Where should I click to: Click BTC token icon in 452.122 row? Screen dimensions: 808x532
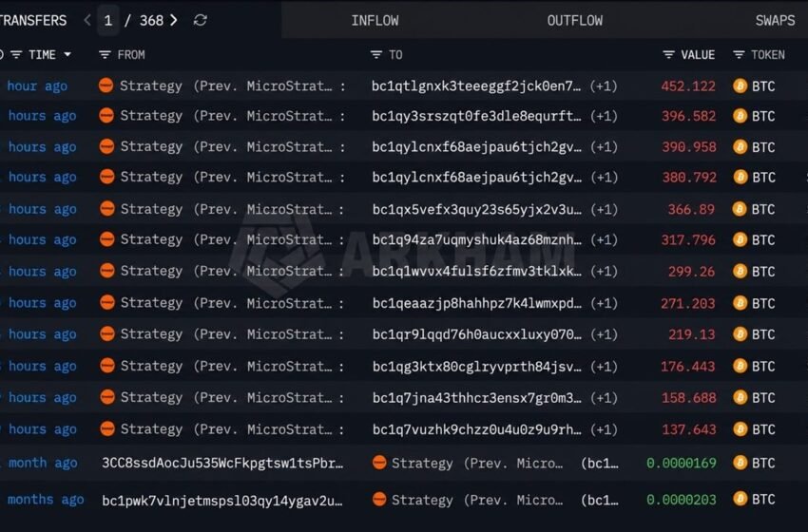[x=740, y=85]
